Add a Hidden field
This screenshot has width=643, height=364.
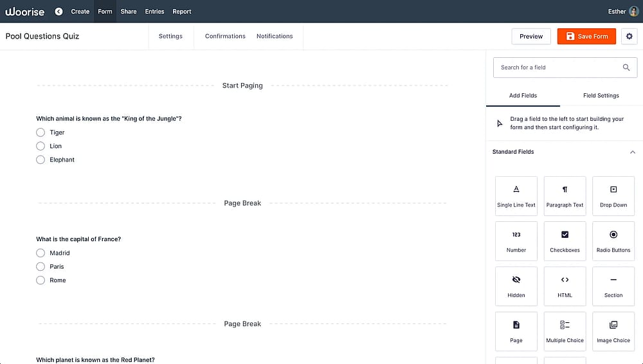516,286
